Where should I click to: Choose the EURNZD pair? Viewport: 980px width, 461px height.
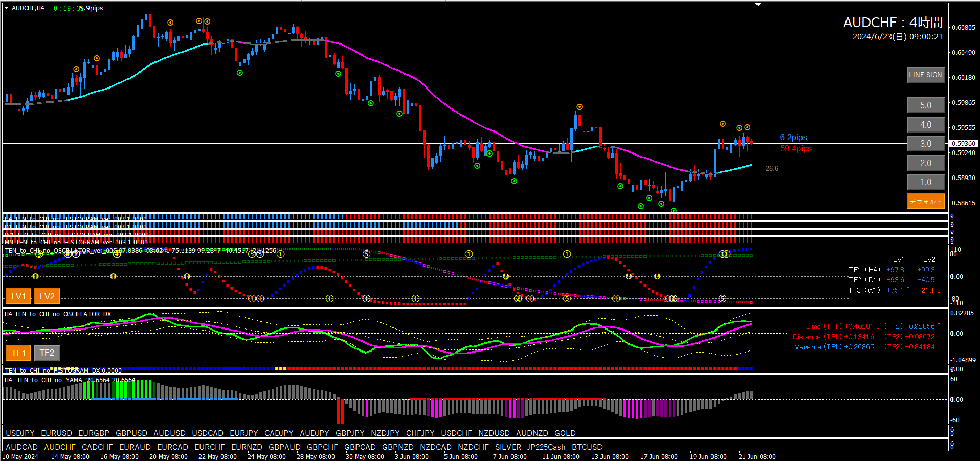(x=247, y=447)
